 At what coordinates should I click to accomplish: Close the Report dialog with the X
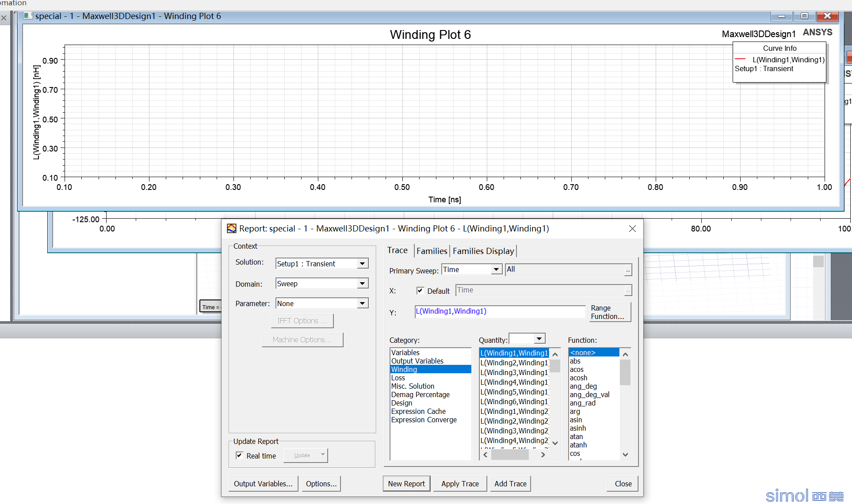coord(632,228)
